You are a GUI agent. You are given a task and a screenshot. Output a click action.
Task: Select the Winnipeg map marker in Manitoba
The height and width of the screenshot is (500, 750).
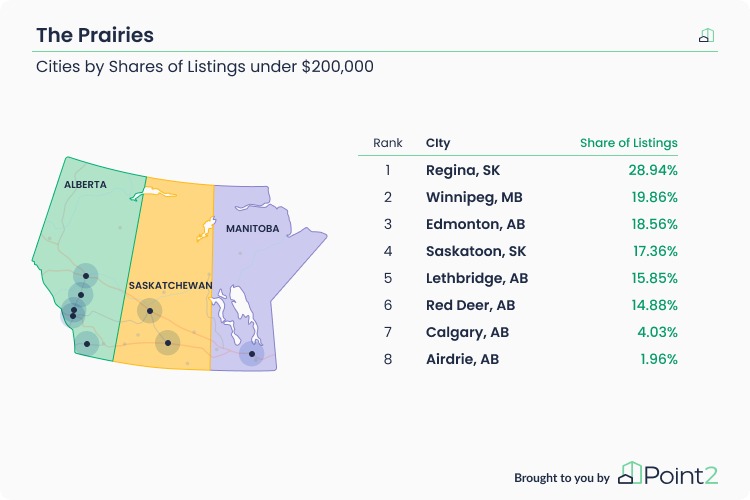coord(252,354)
